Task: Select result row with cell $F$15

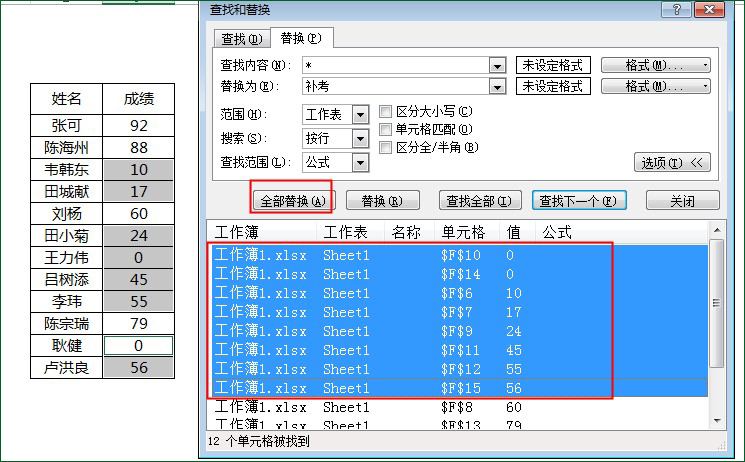Action: (458, 388)
